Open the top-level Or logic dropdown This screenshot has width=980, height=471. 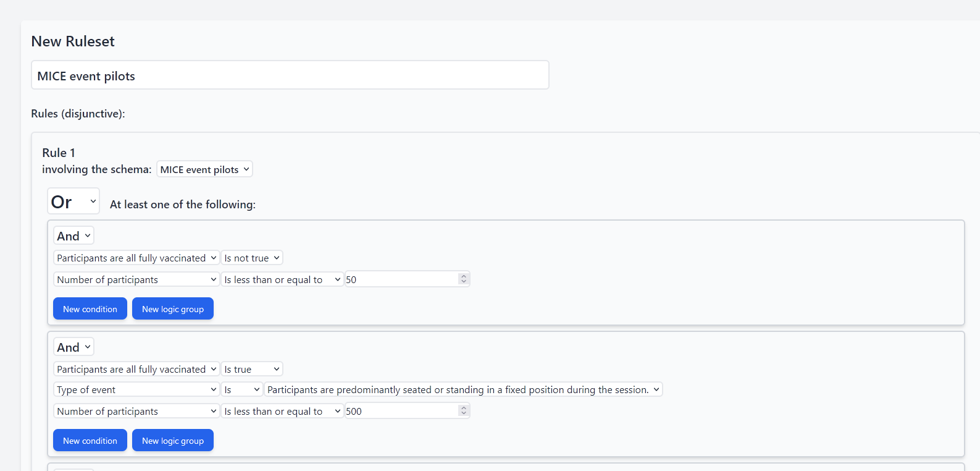pyautogui.click(x=73, y=202)
